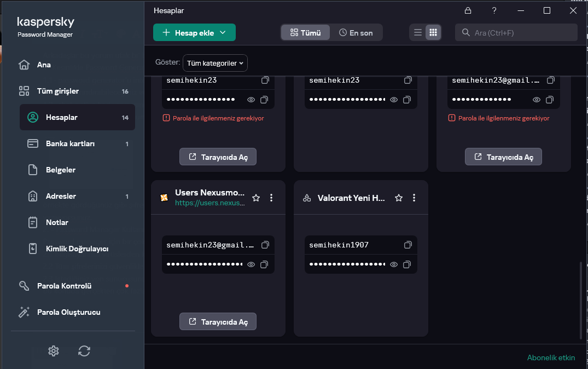
Task: Copy the Users Nexusmo... password
Action: [264, 264]
